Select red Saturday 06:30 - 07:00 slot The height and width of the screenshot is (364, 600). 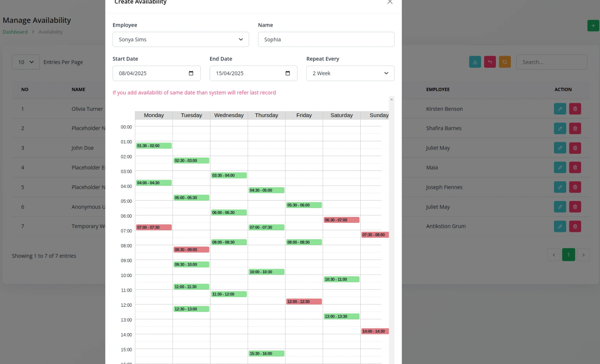coord(341,220)
